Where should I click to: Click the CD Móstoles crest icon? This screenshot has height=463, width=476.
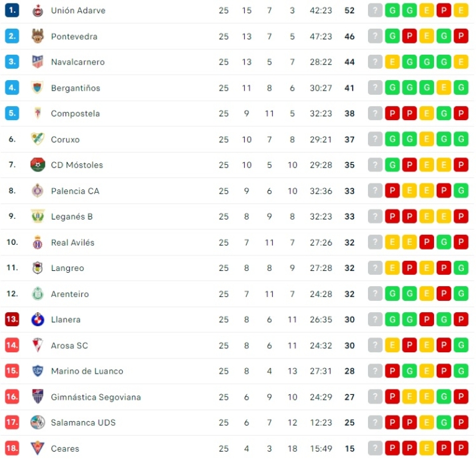pyautogui.click(x=37, y=165)
